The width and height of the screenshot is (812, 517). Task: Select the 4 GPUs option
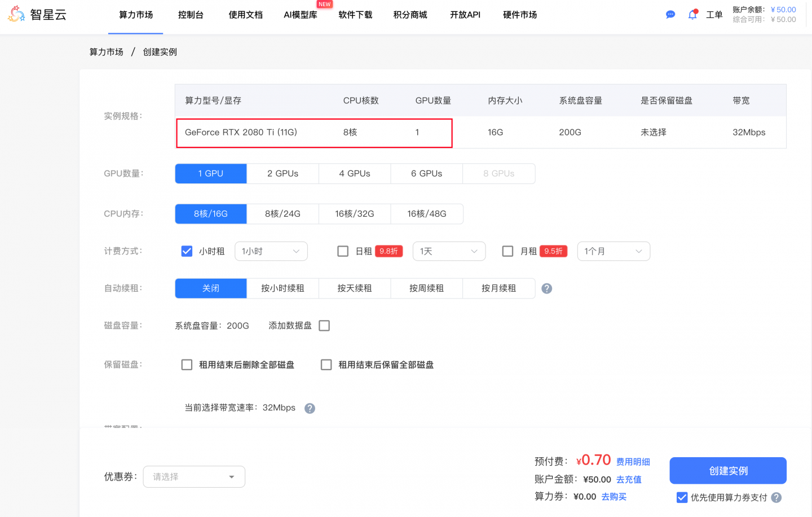(355, 174)
